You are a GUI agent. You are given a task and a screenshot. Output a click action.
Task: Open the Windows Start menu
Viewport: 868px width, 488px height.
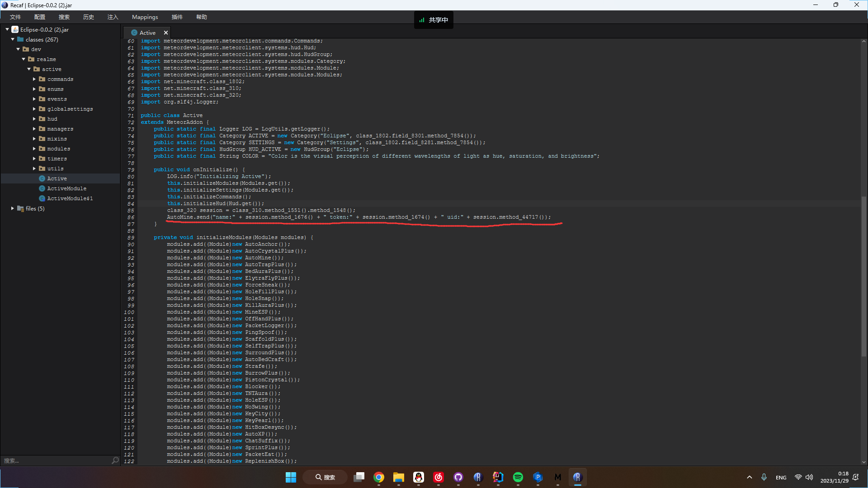pos(291,477)
